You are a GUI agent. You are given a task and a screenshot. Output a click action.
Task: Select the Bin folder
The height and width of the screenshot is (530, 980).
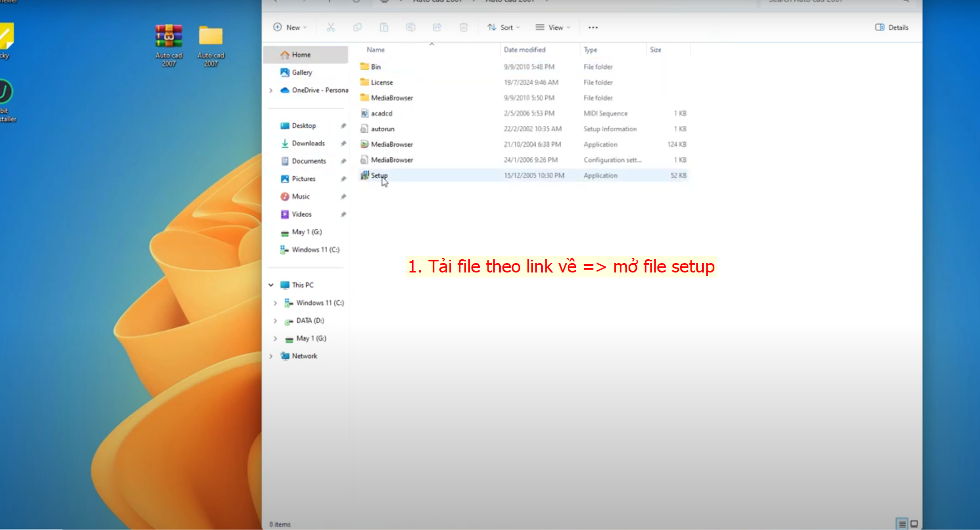524,66
